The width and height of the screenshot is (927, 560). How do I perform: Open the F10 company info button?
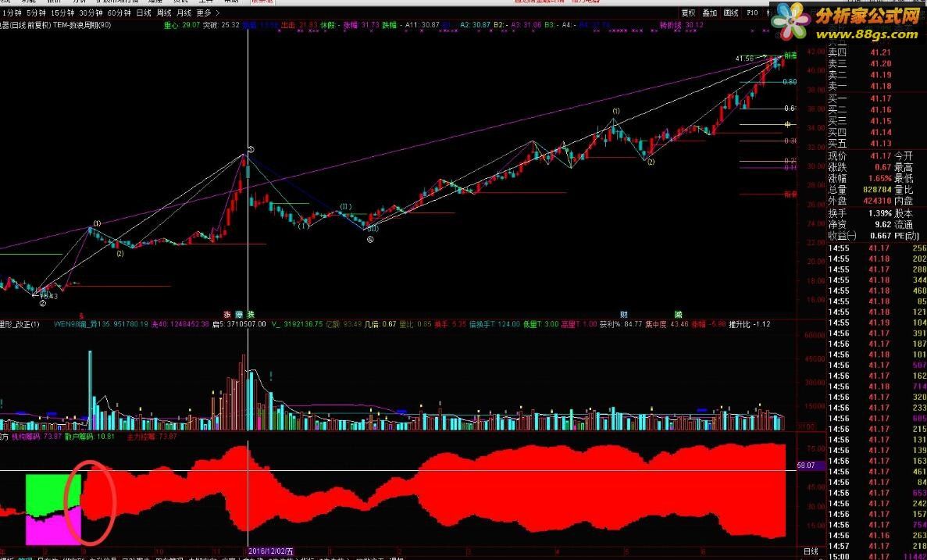point(753,13)
